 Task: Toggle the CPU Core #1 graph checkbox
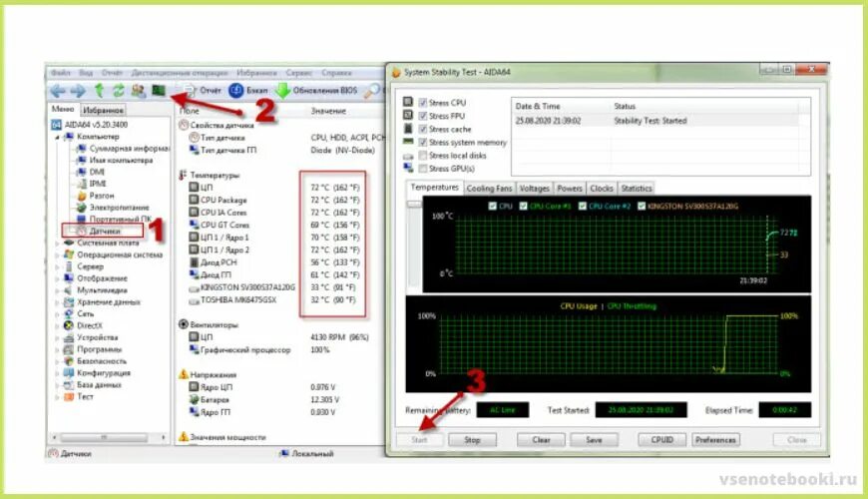pyautogui.click(x=523, y=206)
